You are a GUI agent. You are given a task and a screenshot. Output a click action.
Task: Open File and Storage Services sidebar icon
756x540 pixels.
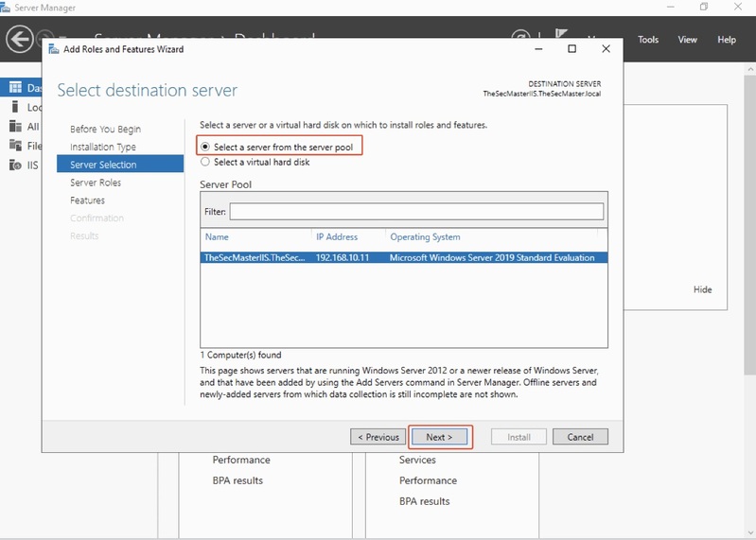click(15, 145)
